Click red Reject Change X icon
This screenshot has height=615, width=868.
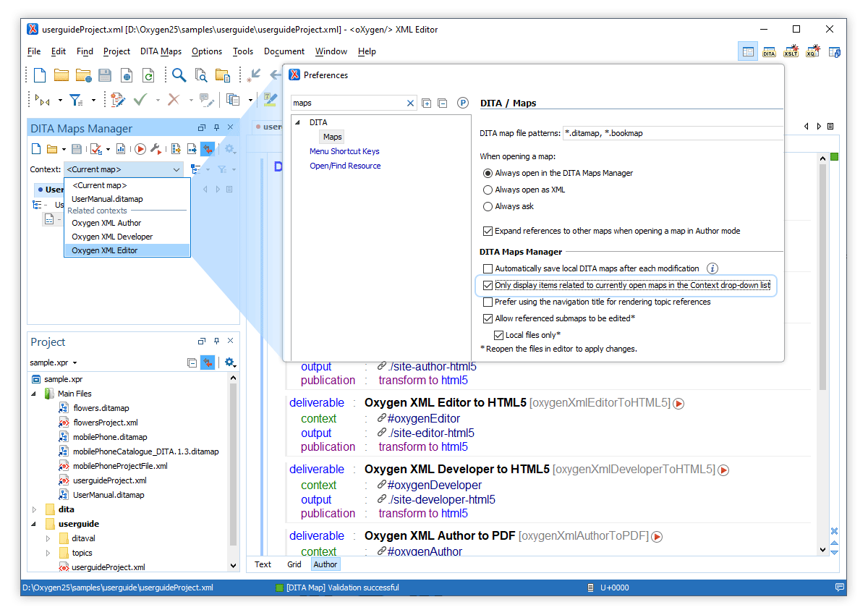tap(174, 99)
